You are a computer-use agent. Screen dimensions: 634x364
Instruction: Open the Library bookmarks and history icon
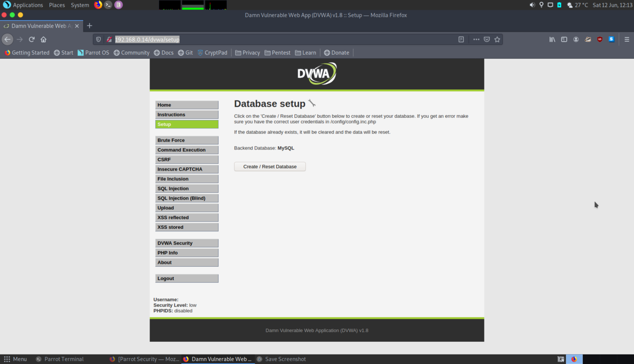pyautogui.click(x=552, y=39)
